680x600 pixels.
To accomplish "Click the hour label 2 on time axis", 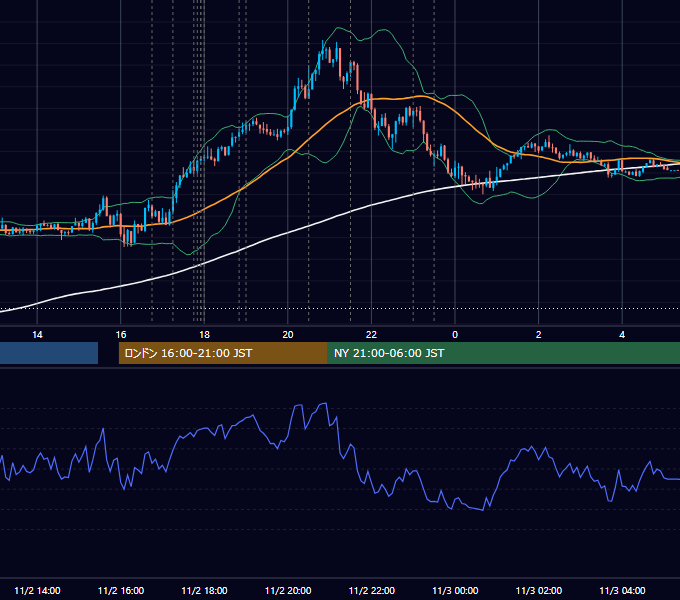I will click(539, 335).
